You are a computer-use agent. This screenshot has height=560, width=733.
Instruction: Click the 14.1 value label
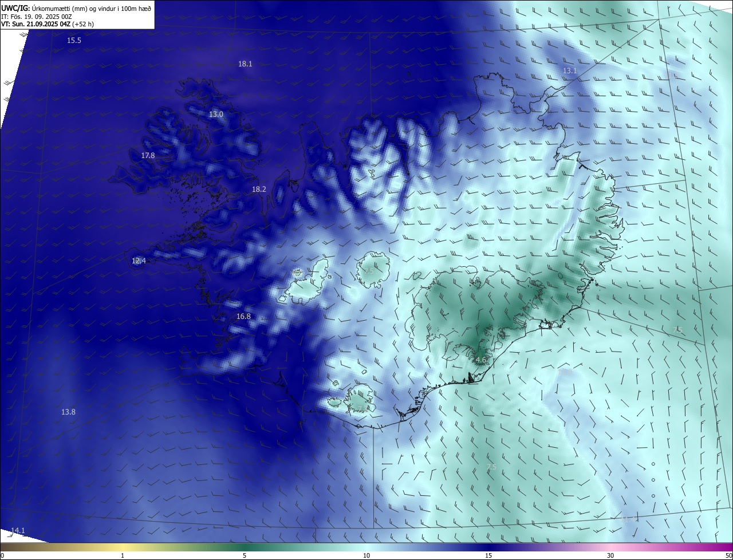point(18,530)
